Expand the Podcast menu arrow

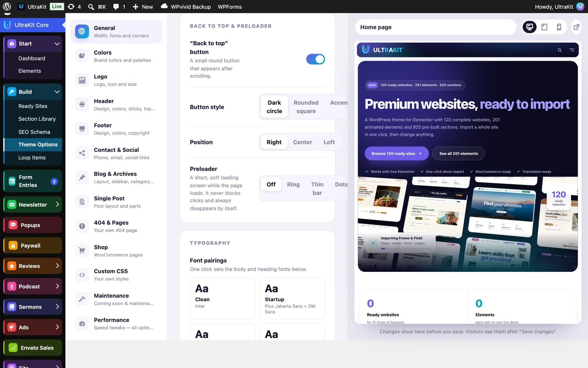[57, 286]
